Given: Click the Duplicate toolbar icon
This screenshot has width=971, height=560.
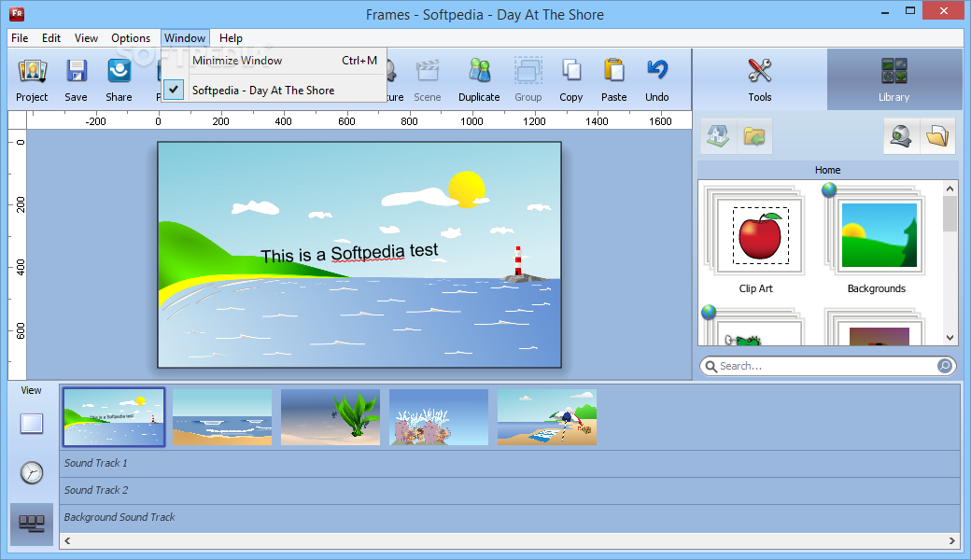Looking at the screenshot, I should 479,71.
